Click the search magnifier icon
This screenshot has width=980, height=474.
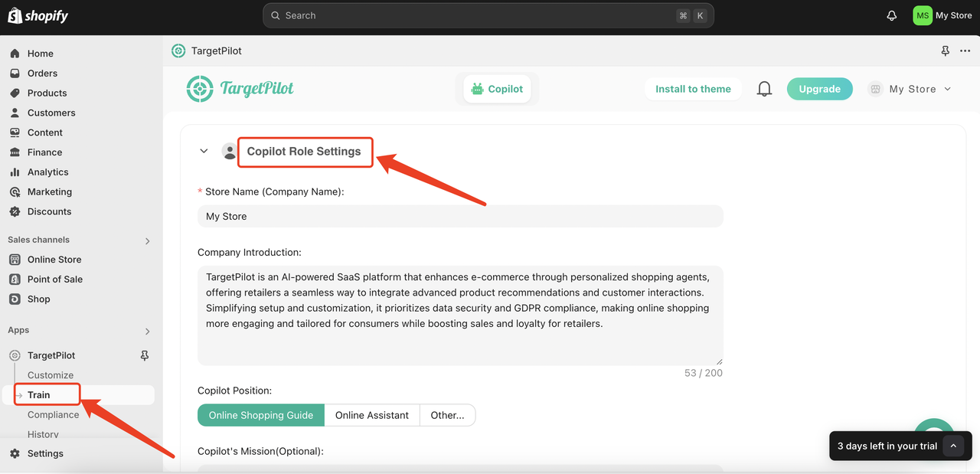coord(276,15)
